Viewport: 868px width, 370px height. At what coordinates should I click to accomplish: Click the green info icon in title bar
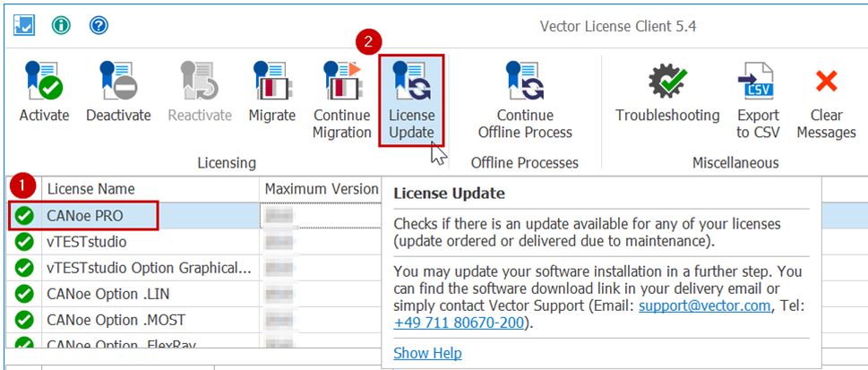coord(62,25)
